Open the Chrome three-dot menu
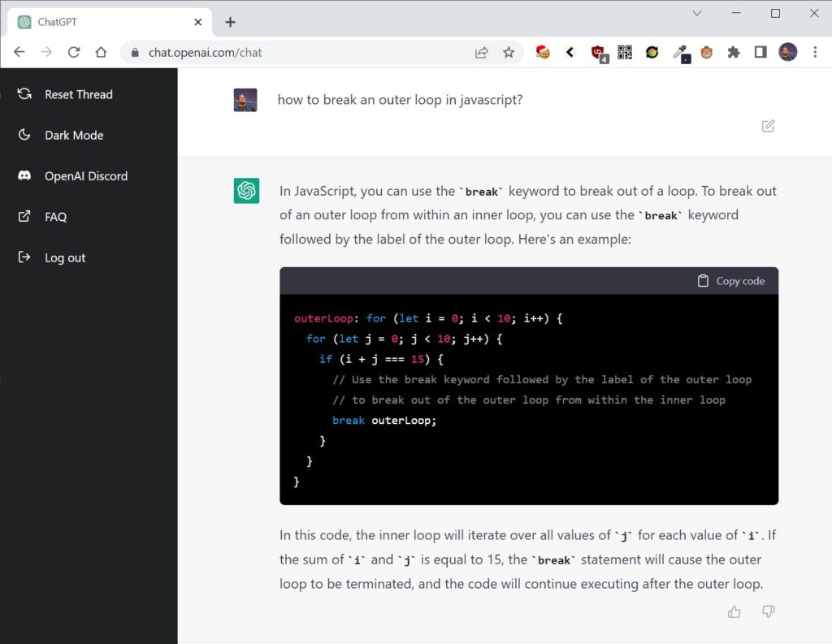This screenshot has height=644, width=832. pyautogui.click(x=815, y=51)
